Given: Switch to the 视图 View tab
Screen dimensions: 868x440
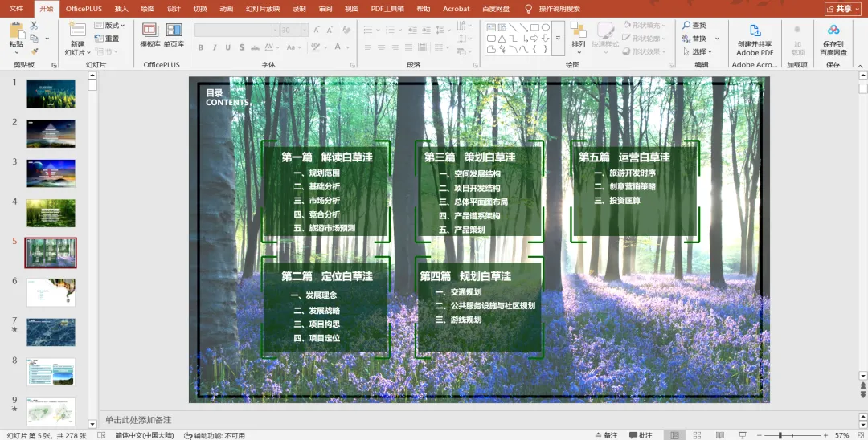Looking at the screenshot, I should click(x=351, y=9).
